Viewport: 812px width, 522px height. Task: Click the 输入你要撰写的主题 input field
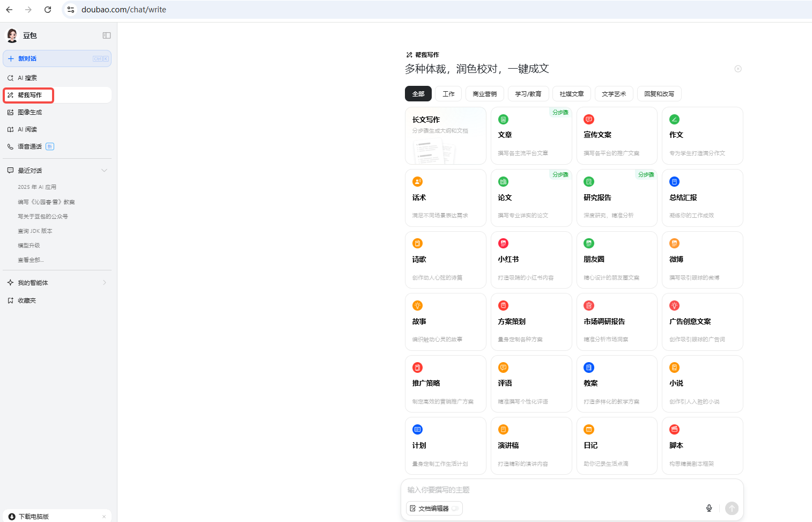[572, 490]
